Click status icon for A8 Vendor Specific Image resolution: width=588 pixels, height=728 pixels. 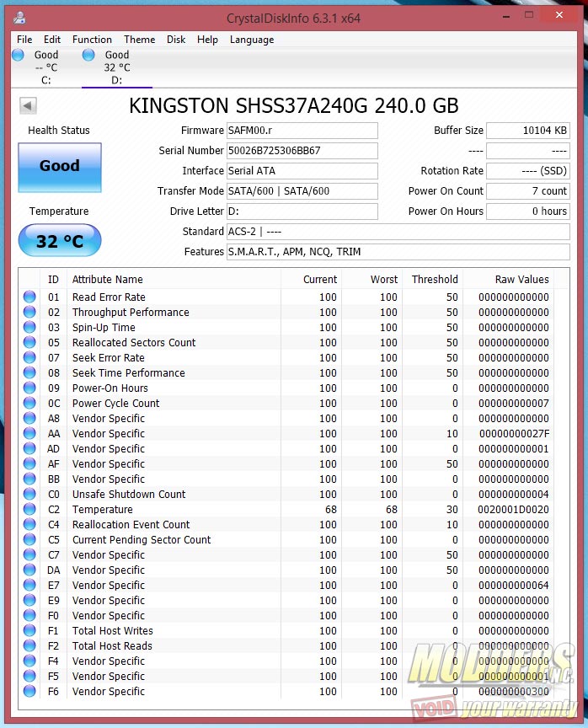click(x=29, y=418)
